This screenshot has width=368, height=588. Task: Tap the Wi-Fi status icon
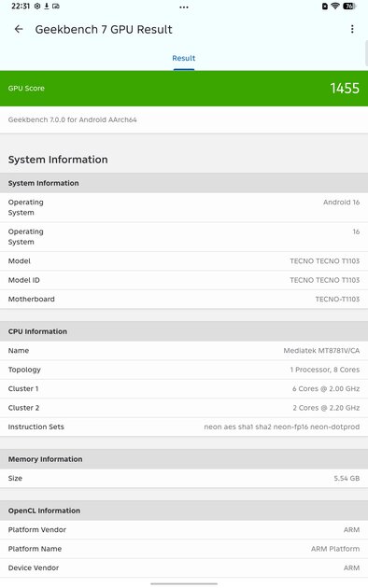335,6
